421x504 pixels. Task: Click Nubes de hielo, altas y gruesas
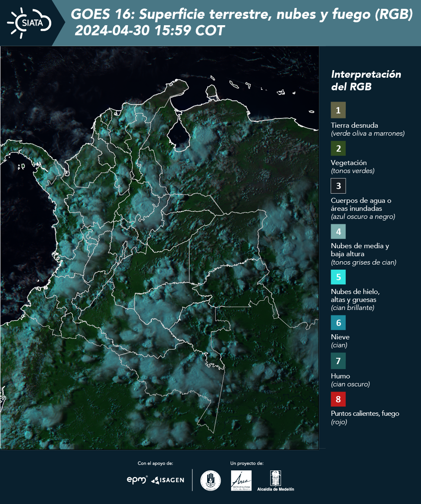(x=355, y=296)
